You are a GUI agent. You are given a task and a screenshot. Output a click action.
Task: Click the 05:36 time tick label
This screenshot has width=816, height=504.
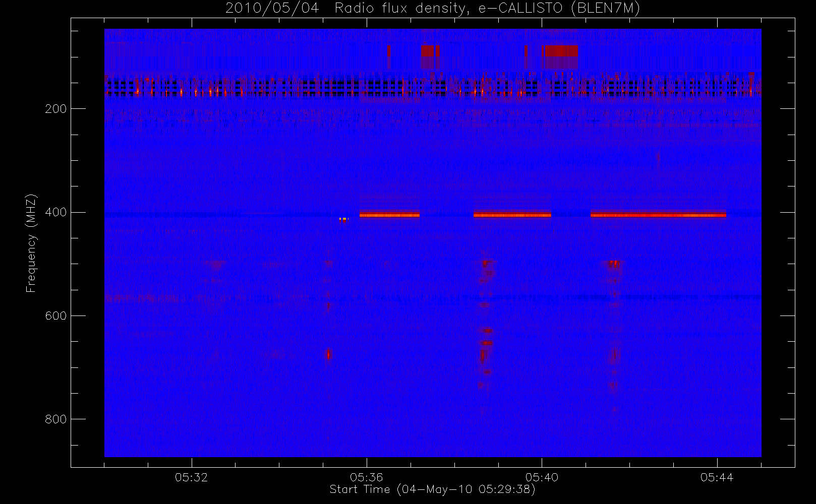tap(367, 477)
